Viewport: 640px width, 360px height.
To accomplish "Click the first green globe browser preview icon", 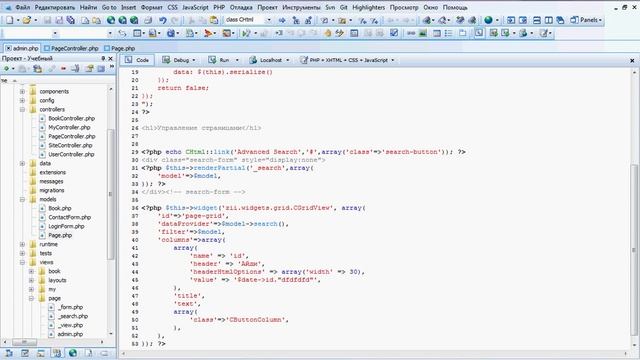I will pyautogui.click(x=111, y=20).
